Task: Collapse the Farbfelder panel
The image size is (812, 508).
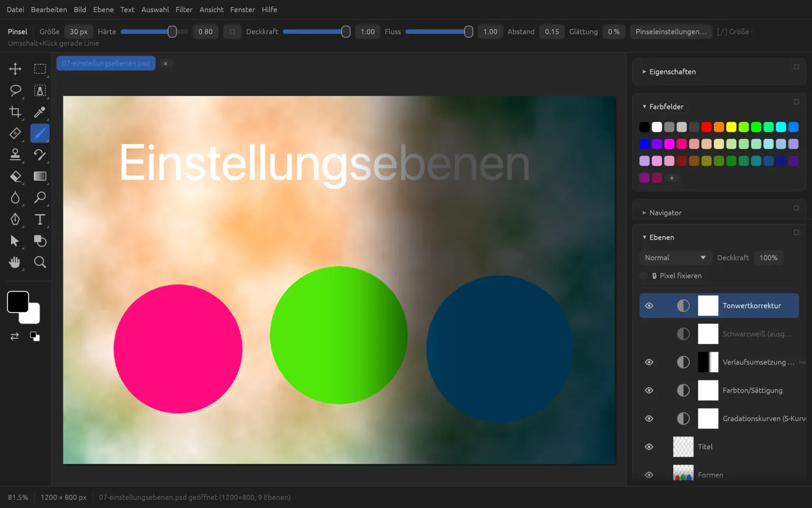Action: tap(644, 107)
